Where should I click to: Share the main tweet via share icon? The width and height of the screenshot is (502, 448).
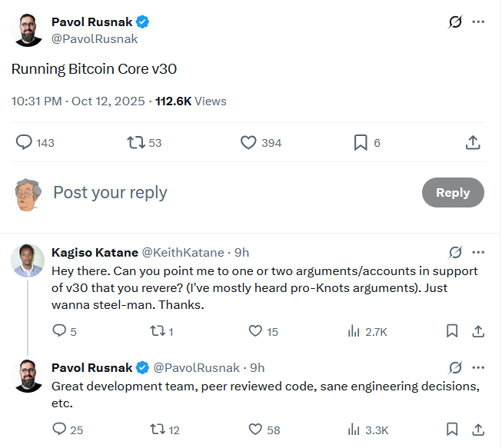point(474,142)
